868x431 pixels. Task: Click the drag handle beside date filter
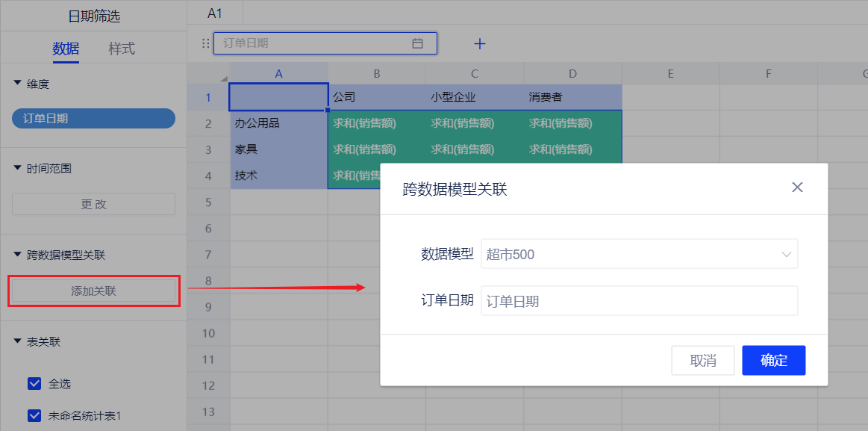(x=206, y=43)
